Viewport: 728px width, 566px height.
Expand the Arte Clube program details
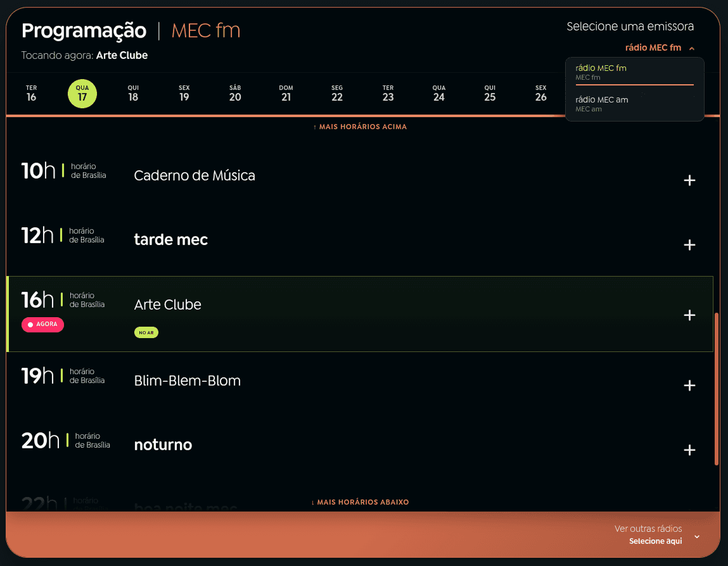(689, 315)
